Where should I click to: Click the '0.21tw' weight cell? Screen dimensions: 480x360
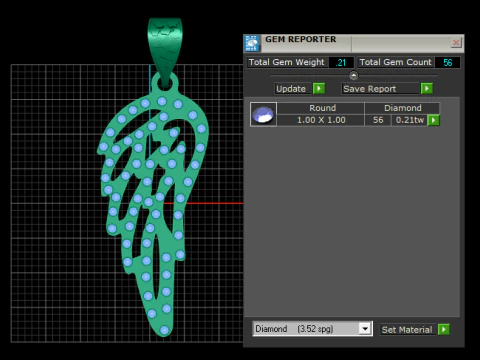pyautogui.click(x=410, y=120)
